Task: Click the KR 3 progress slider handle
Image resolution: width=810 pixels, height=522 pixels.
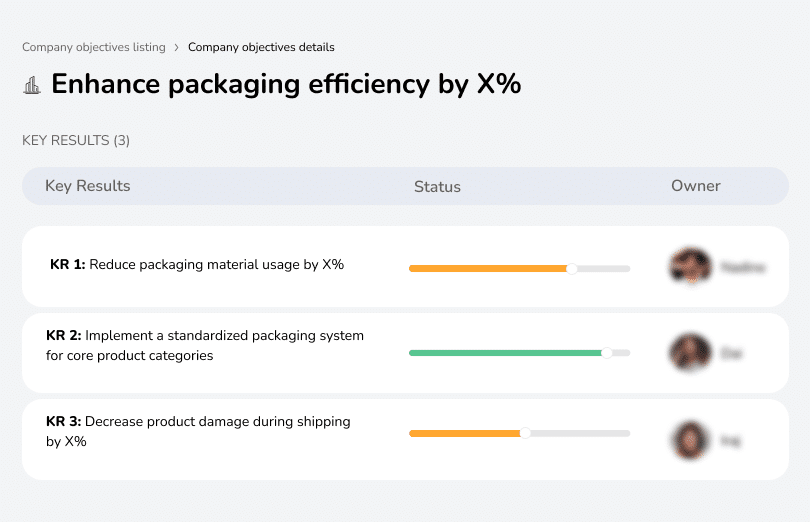Action: click(525, 433)
